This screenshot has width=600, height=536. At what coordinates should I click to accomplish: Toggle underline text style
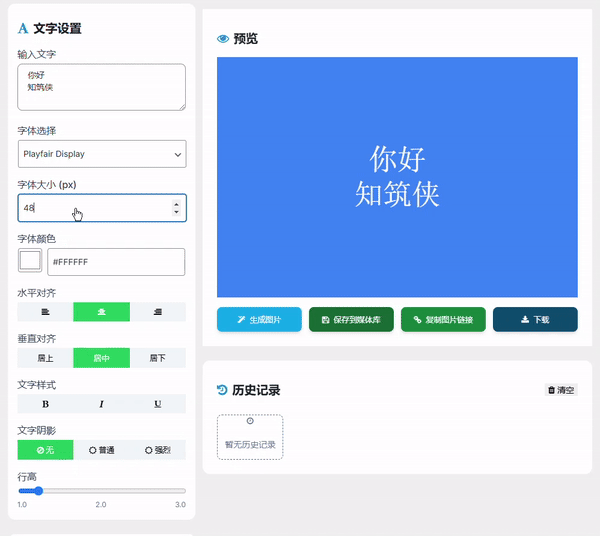[x=157, y=404]
